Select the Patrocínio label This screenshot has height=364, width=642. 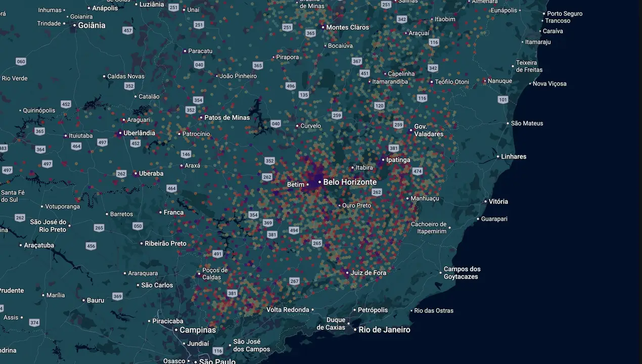tap(196, 134)
